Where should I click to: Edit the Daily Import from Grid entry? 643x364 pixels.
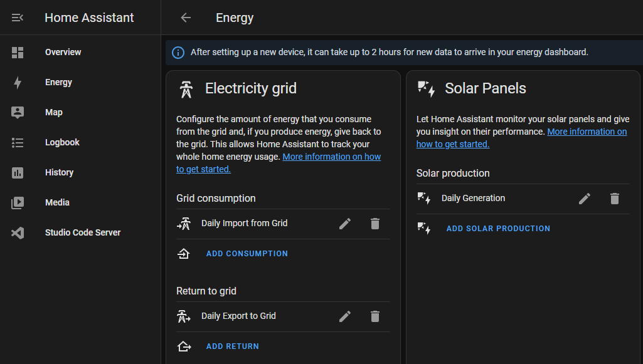pos(345,224)
